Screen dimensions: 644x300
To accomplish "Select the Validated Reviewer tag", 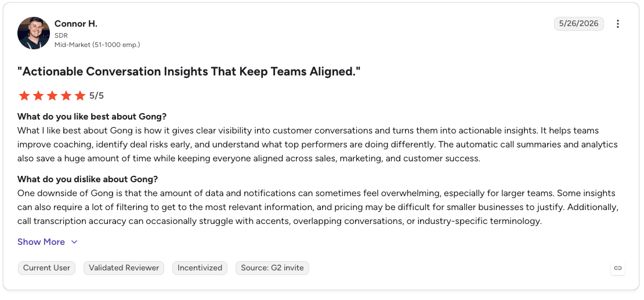I will [124, 268].
